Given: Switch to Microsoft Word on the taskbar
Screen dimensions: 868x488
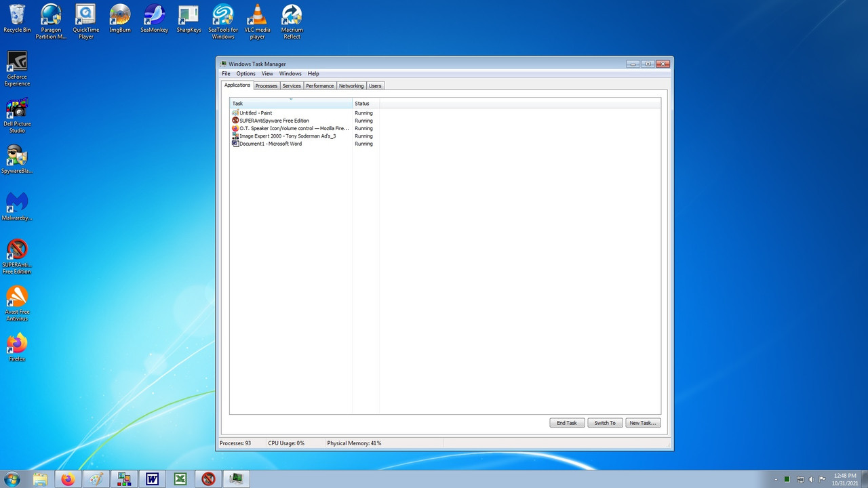Looking at the screenshot, I should tap(152, 479).
